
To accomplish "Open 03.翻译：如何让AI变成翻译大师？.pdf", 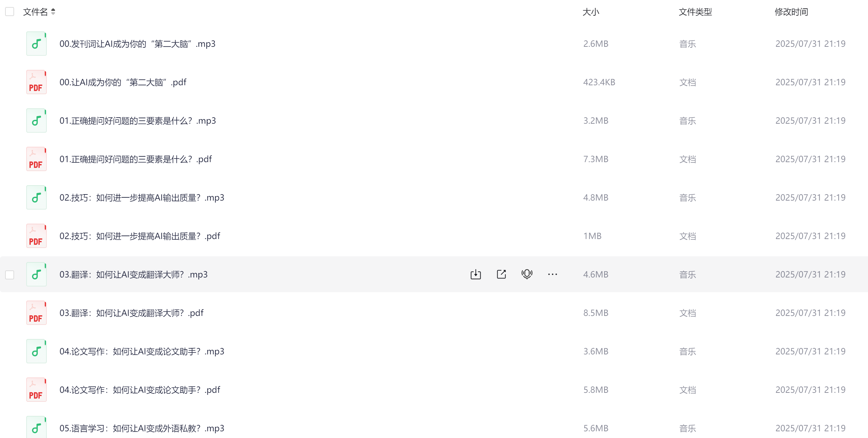I will [x=131, y=313].
